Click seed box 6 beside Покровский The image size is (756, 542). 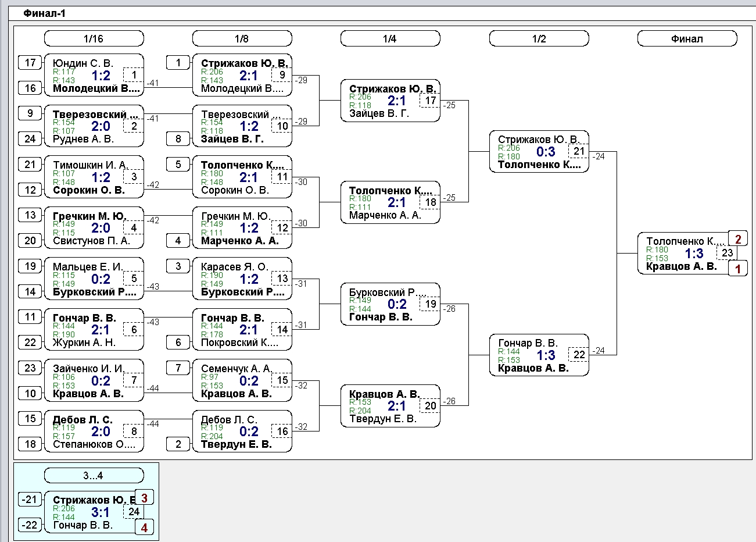point(178,343)
